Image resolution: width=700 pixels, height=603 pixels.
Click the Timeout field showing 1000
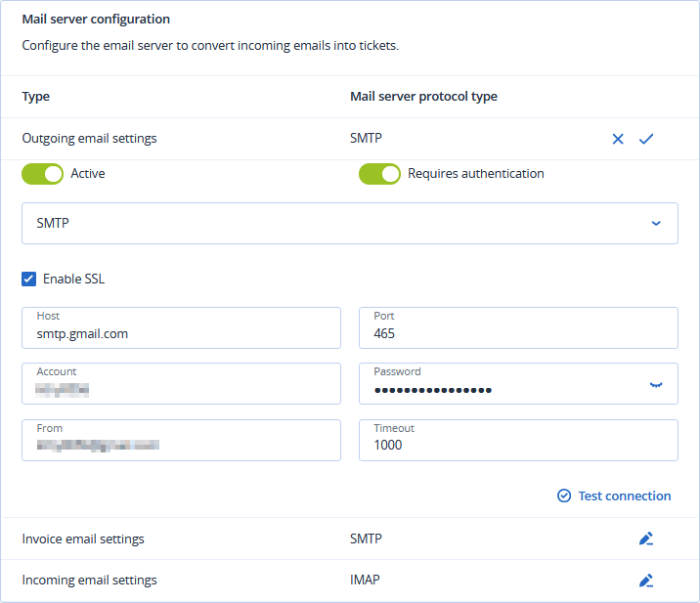click(x=518, y=445)
